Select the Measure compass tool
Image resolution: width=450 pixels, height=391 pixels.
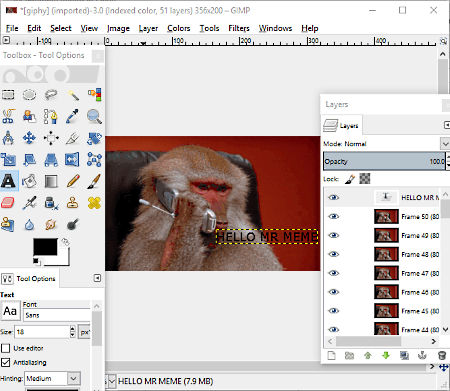tap(8, 138)
